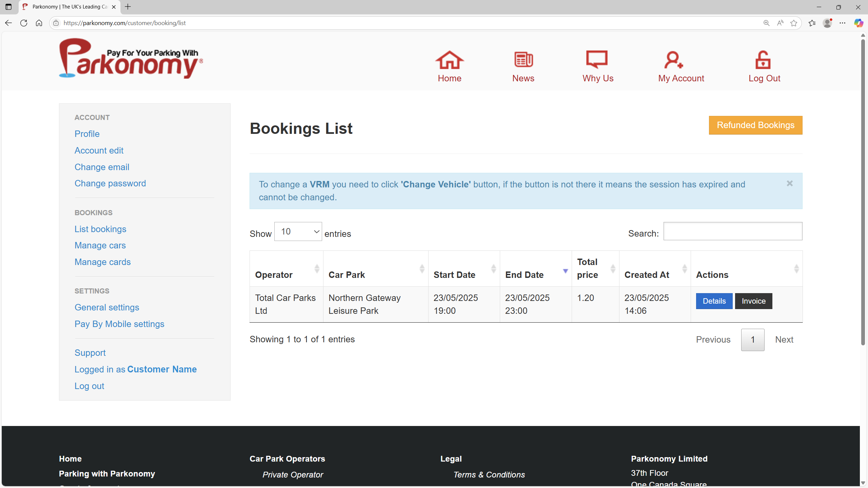Open Favorites list icon
Viewport: 868px width, 488px height.
click(x=812, y=23)
